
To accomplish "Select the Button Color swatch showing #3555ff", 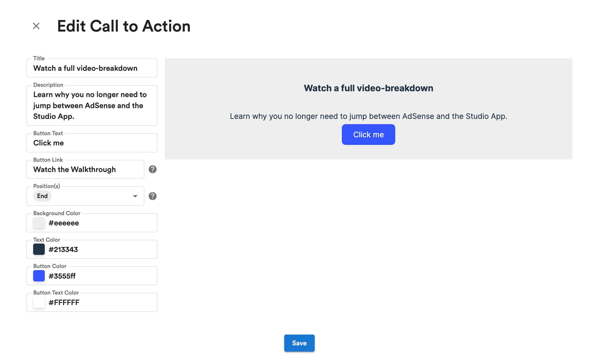I will click(39, 276).
